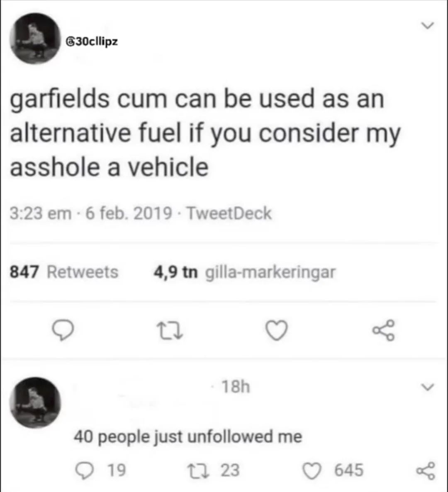This screenshot has width=448, height=492.
Task: Retweet the reply with 23 retweets
Action: (x=196, y=470)
